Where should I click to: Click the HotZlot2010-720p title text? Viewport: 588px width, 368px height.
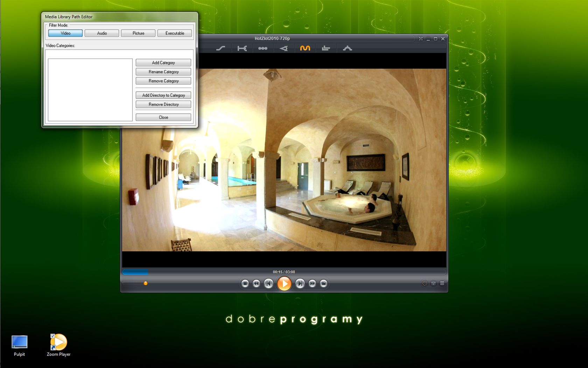272,39
